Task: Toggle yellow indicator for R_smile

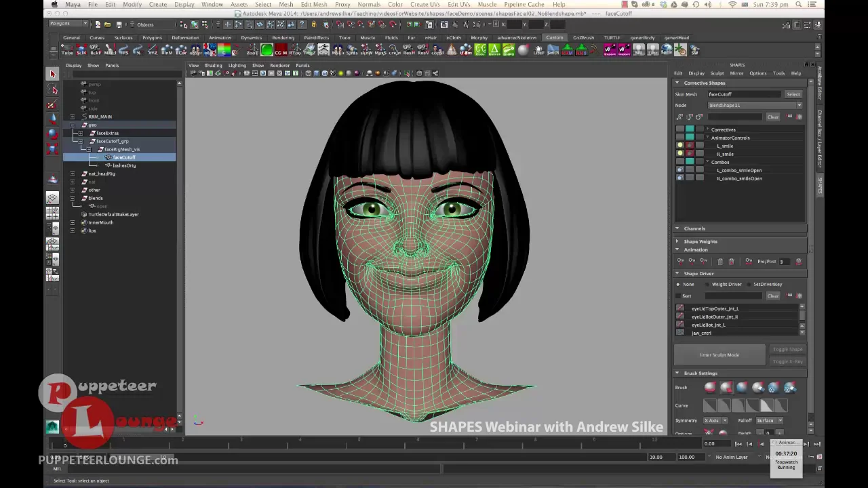Action: tap(680, 154)
